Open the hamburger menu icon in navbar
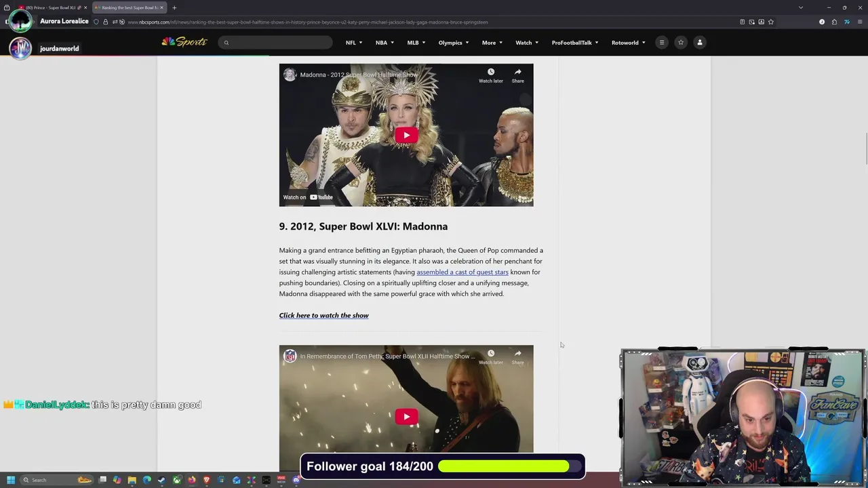The image size is (868, 488). click(x=662, y=43)
